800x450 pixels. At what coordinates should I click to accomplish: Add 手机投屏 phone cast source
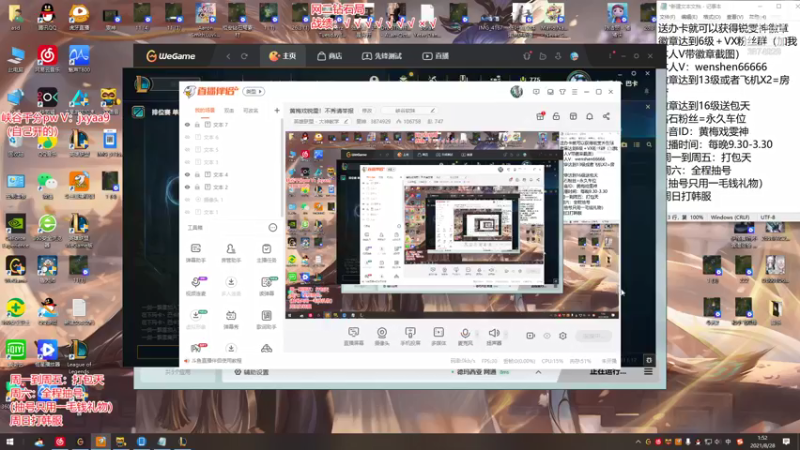pos(410,336)
